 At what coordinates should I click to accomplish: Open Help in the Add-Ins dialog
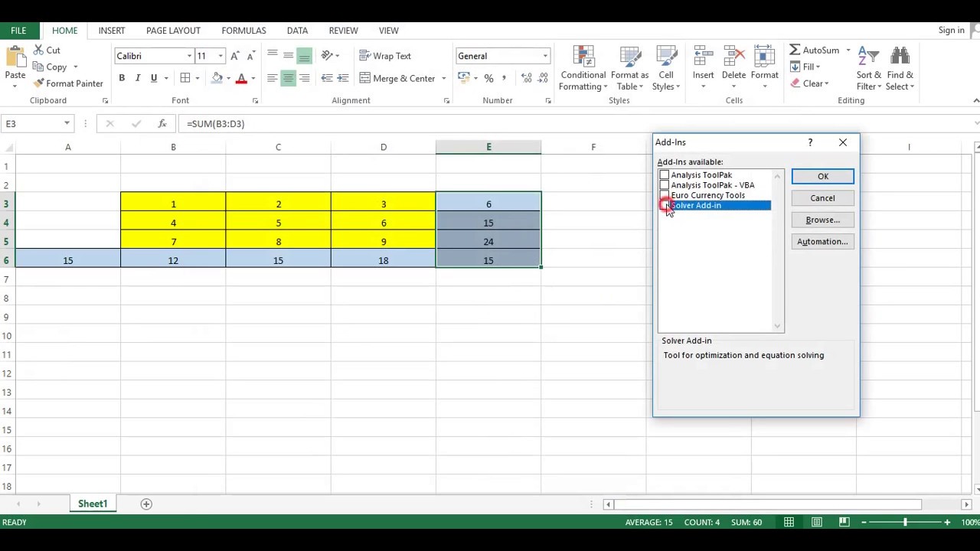tap(810, 142)
